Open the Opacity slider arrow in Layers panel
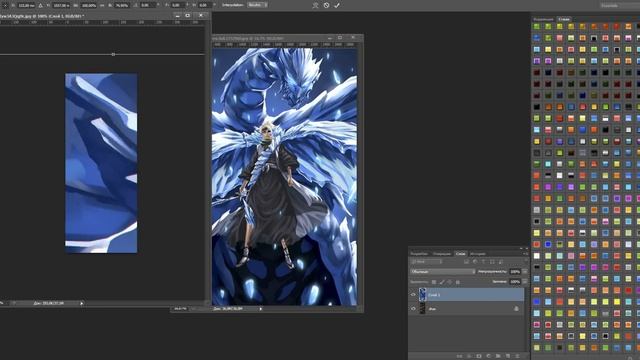The height and width of the screenshot is (360, 640). click(525, 271)
